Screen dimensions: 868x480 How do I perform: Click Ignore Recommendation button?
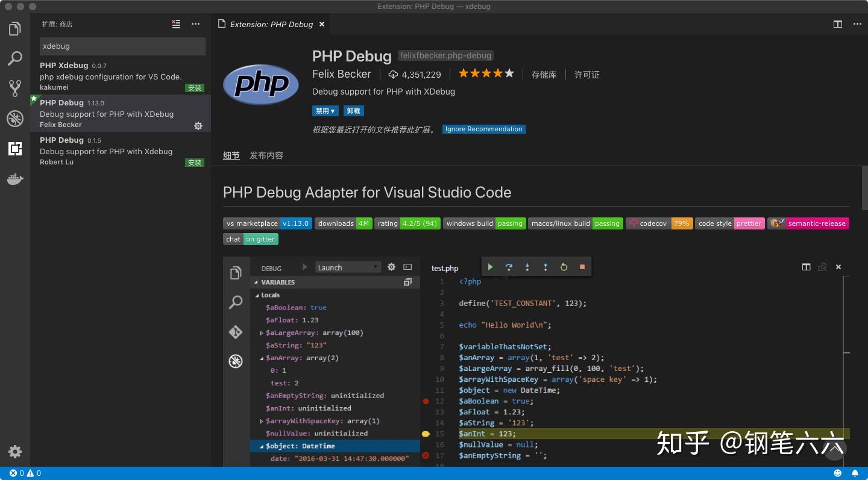(x=484, y=129)
